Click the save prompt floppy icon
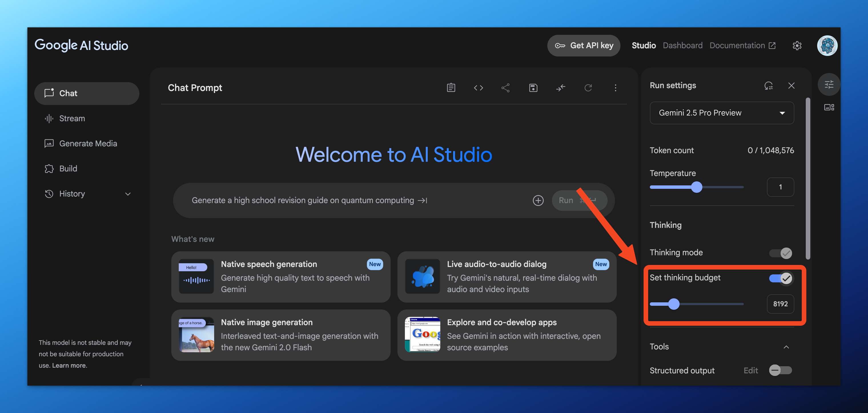Screen dimensions: 868x413 pyautogui.click(x=533, y=88)
